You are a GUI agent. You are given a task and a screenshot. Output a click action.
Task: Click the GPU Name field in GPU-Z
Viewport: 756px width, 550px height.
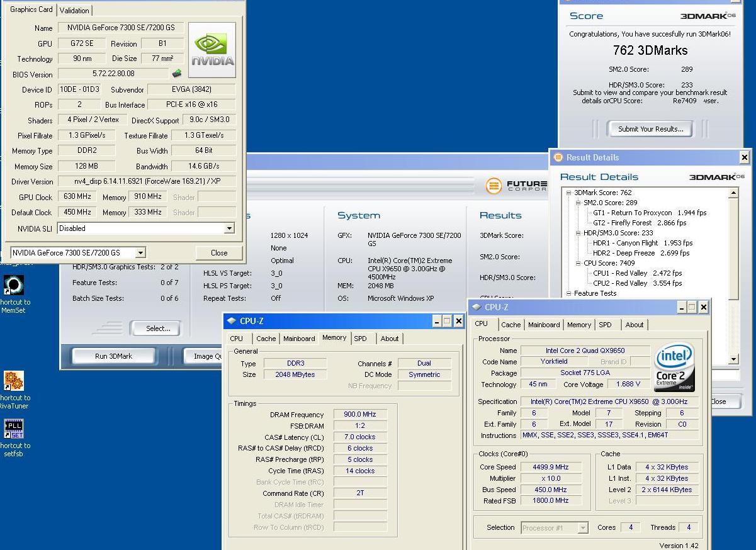(x=121, y=28)
